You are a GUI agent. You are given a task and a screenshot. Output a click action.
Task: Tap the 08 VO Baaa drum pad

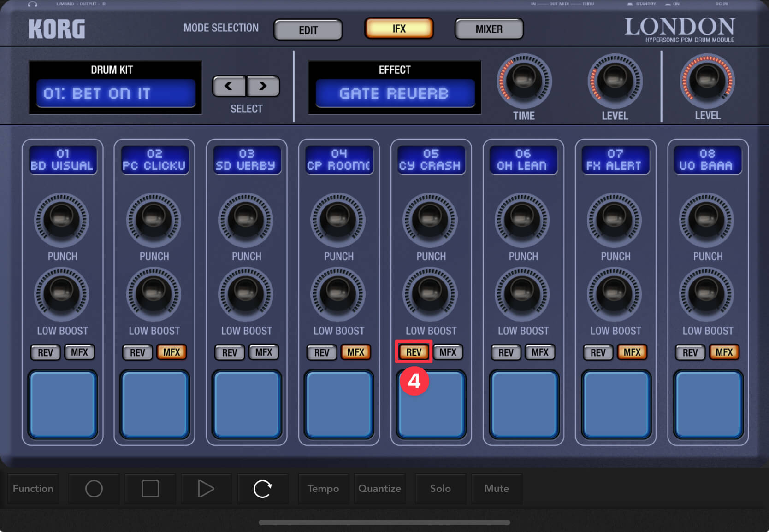(708, 404)
